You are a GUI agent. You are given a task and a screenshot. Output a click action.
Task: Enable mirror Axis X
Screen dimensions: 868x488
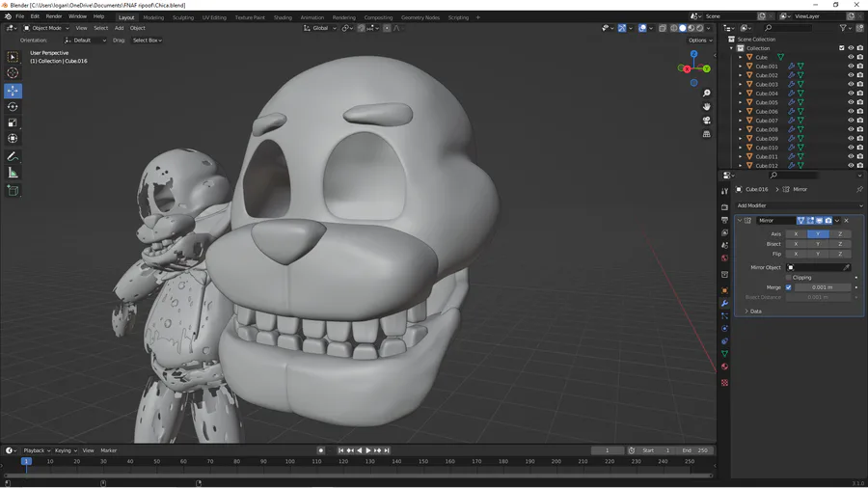pyautogui.click(x=796, y=234)
